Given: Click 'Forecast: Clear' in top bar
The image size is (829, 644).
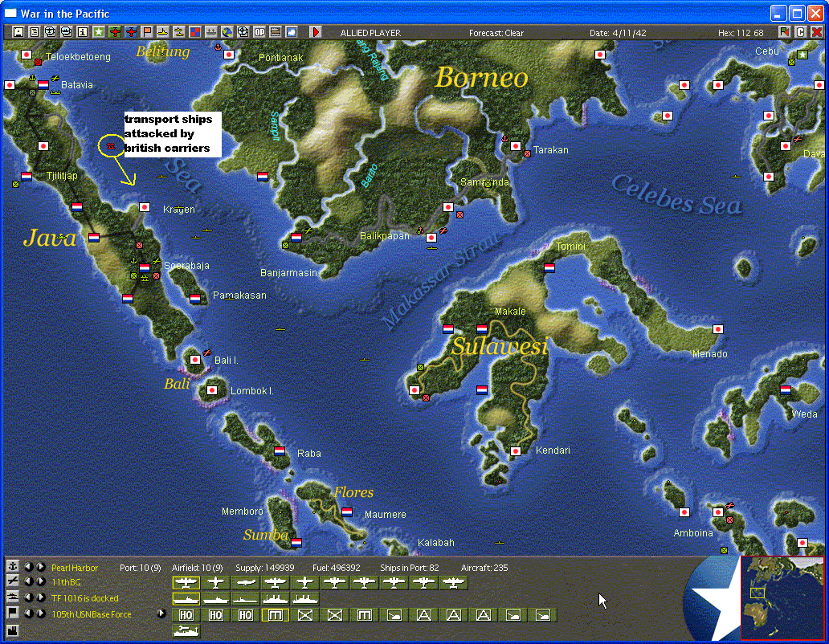Looking at the screenshot, I should (496, 33).
